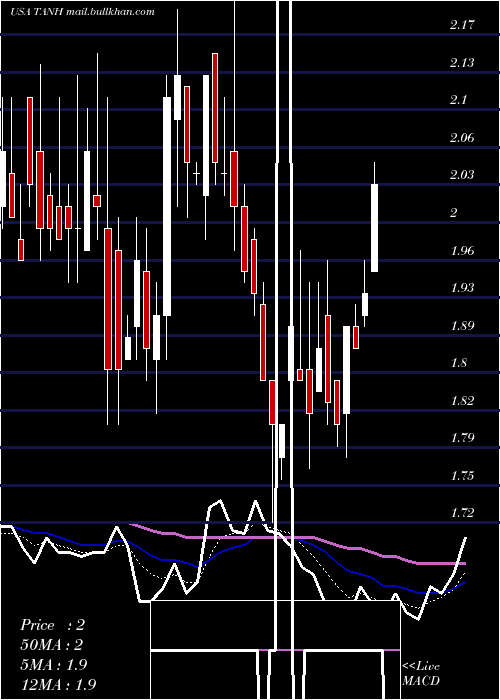Select the '12MA : 1.9' readout

pyautogui.click(x=58, y=684)
